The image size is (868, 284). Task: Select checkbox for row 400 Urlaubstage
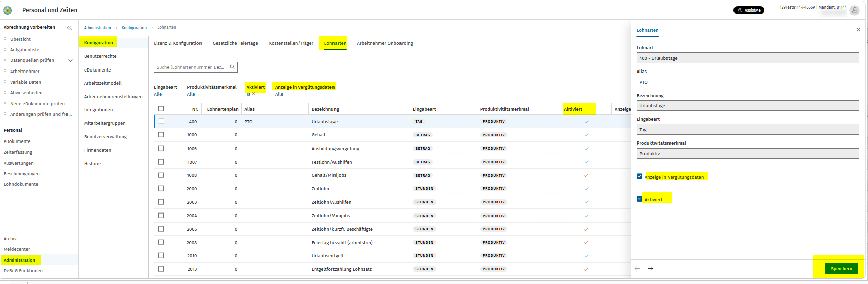point(161,121)
